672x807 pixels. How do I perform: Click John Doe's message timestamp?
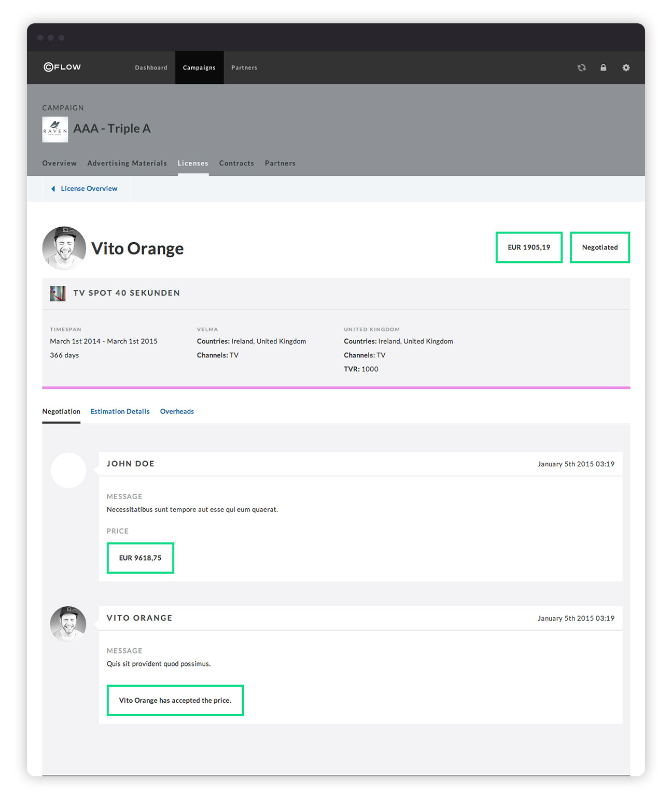pyautogui.click(x=576, y=464)
